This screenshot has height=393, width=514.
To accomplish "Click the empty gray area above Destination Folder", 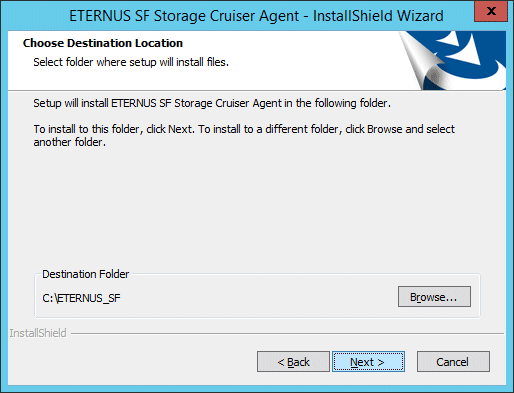I will click(x=257, y=207).
